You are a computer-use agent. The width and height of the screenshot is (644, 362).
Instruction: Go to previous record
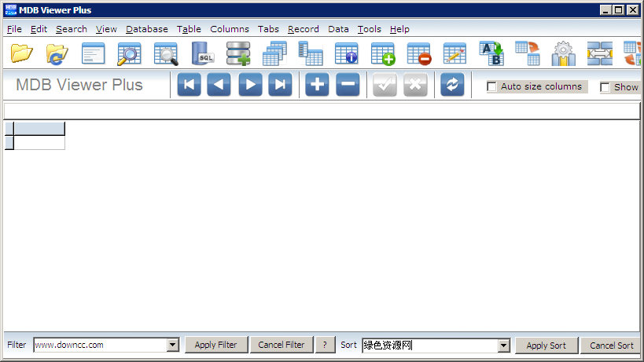coord(219,85)
